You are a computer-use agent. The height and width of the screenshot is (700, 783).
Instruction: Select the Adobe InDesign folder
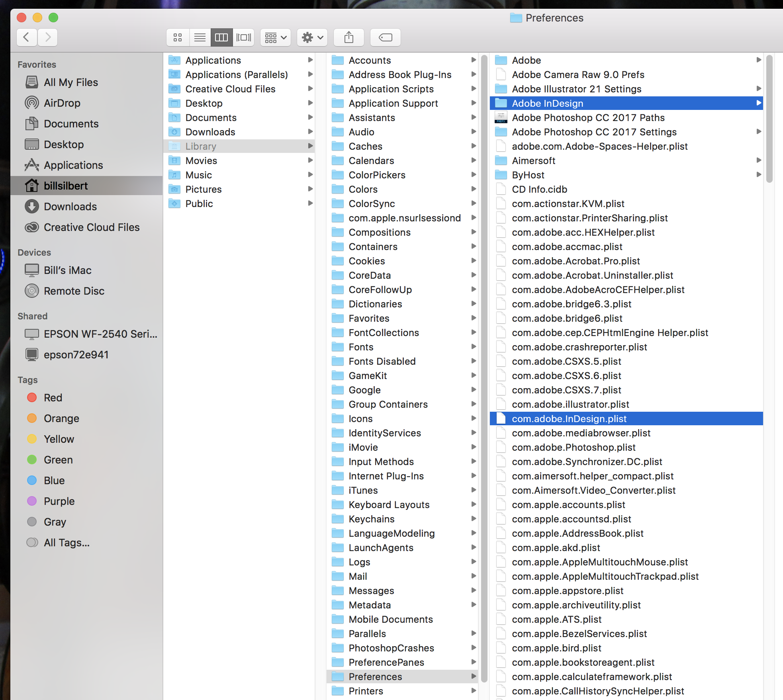[626, 103]
